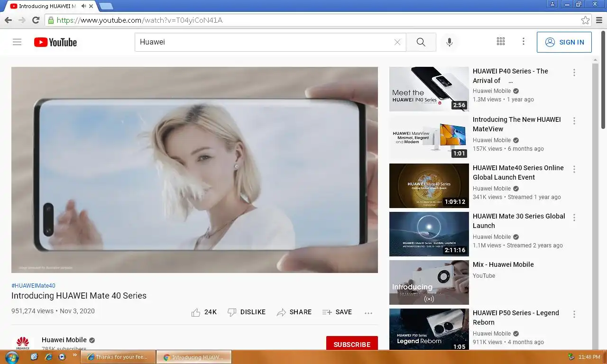Click the video player to pause
Image resolution: width=607 pixels, height=364 pixels.
coord(194,170)
